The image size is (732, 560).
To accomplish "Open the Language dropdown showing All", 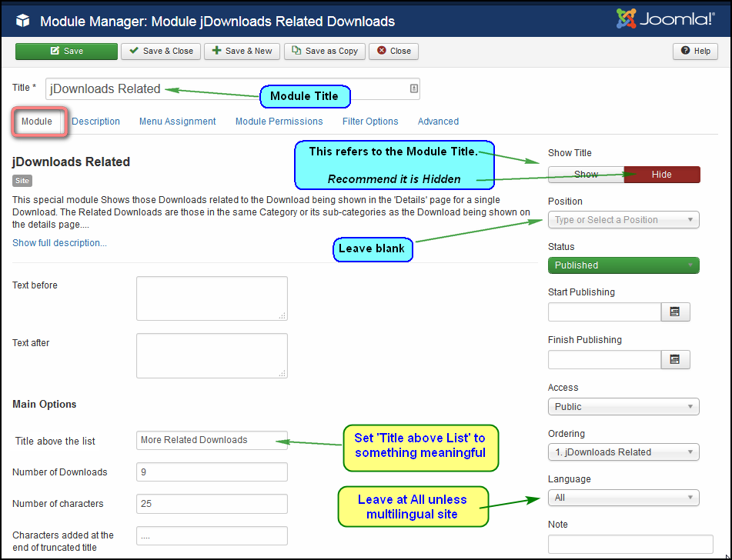I will click(623, 498).
